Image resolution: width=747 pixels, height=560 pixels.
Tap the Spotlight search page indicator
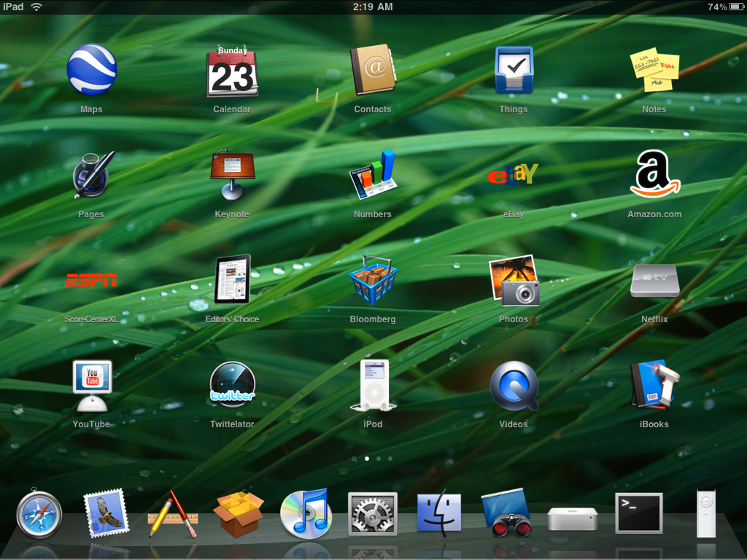coord(354,459)
